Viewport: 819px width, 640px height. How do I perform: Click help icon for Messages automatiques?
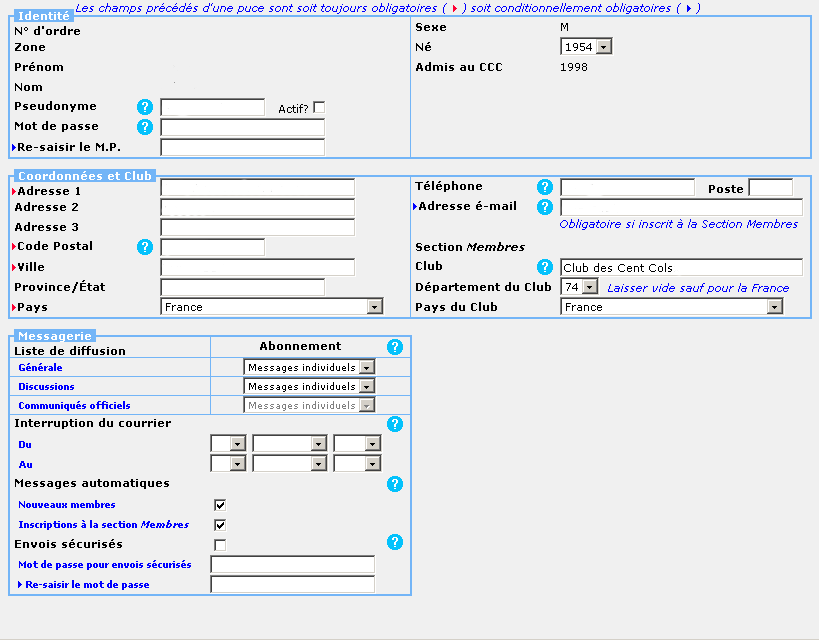[x=395, y=484]
